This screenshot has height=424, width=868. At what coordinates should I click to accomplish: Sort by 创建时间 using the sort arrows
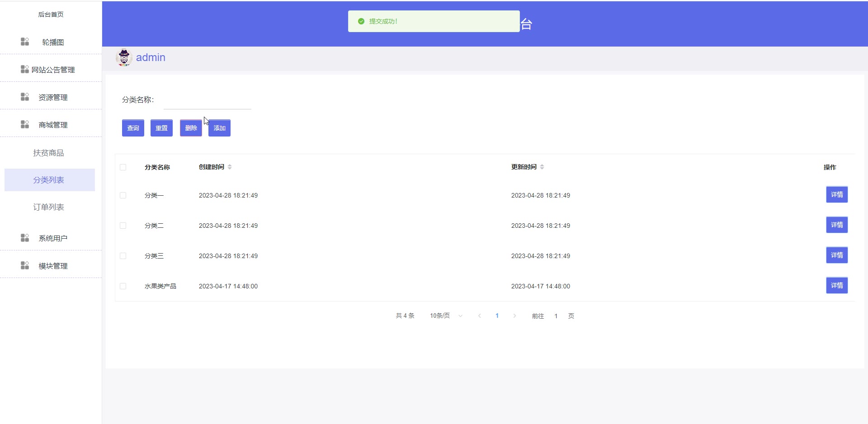point(230,167)
